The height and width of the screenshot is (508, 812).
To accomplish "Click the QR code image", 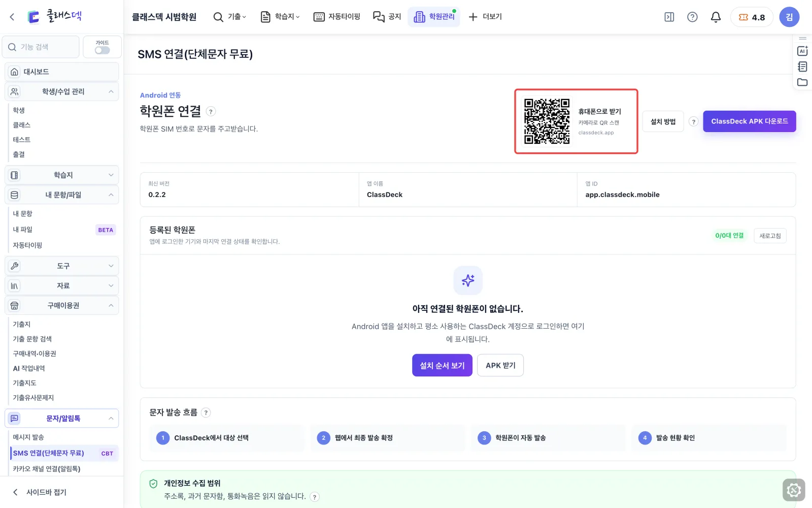I will 547,121.
